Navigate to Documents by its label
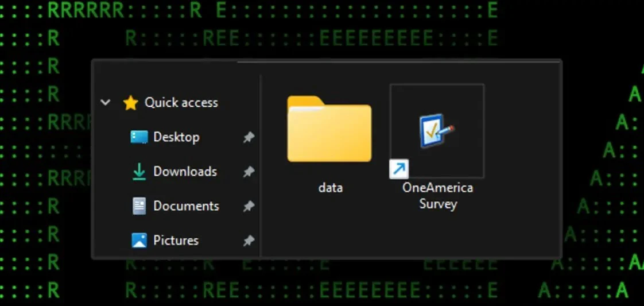This screenshot has height=306, width=644. click(186, 206)
